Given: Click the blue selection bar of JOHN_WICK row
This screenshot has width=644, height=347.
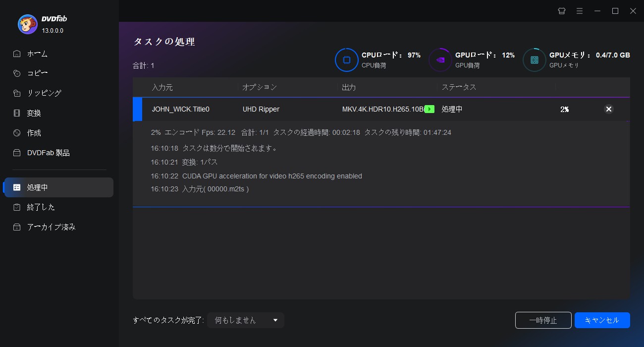Looking at the screenshot, I should pos(137,109).
